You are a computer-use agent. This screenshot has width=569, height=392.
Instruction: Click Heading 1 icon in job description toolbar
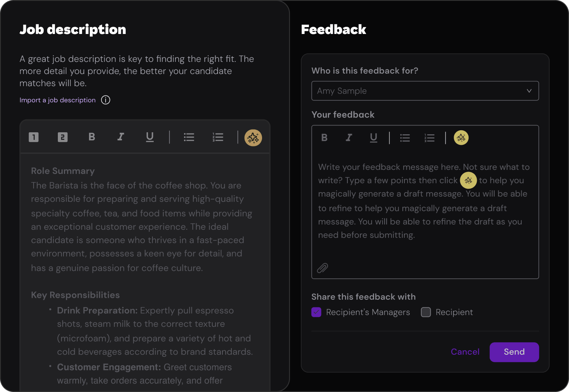pos(34,138)
